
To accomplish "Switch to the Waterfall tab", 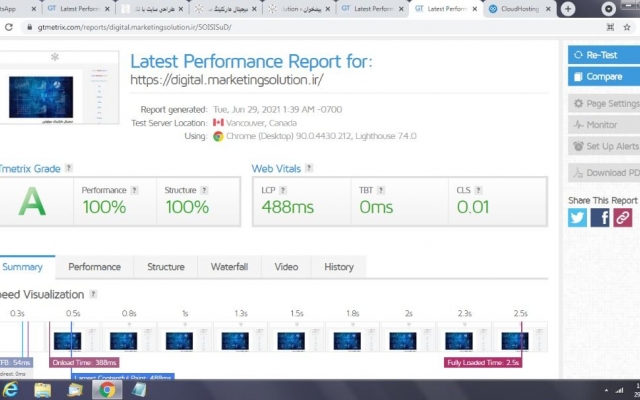I will pos(229,267).
